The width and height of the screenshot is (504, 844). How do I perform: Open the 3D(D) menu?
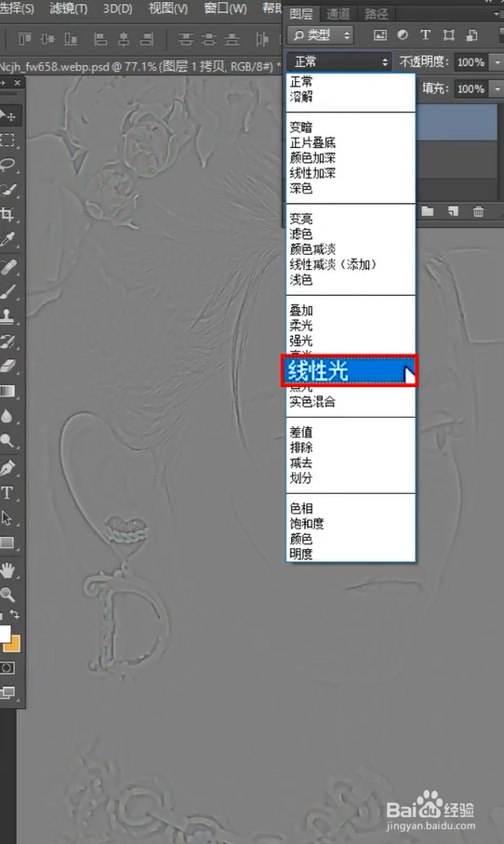click(x=117, y=8)
